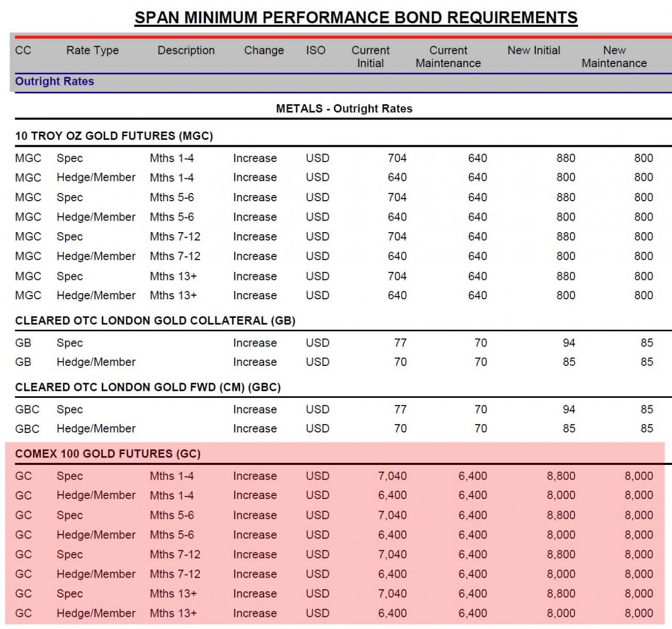The height and width of the screenshot is (629, 672).
Task: Select Current Maintenance 640 in MGC Spec Mths 7-12 row
Action: tap(478, 237)
